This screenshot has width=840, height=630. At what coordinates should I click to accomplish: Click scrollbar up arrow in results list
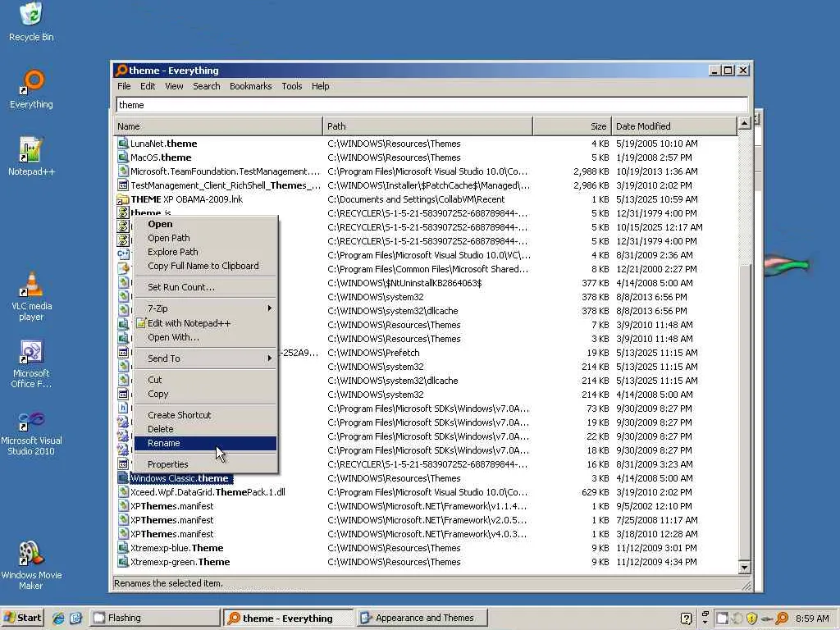tap(744, 124)
